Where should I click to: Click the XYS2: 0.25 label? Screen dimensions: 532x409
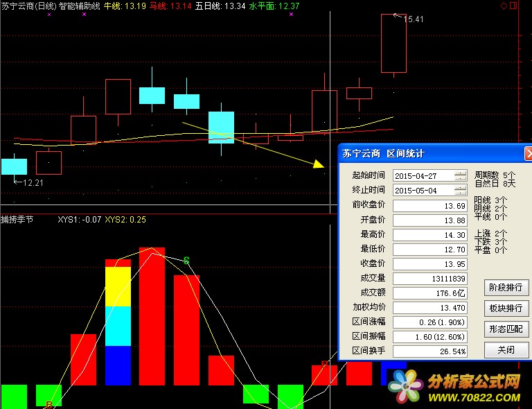[125, 220]
